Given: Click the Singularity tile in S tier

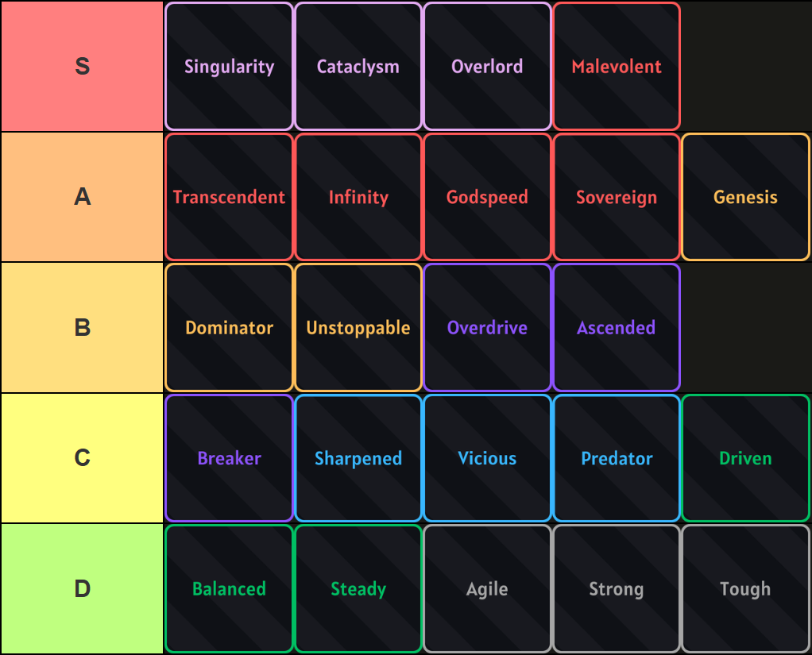Looking at the screenshot, I should (229, 67).
